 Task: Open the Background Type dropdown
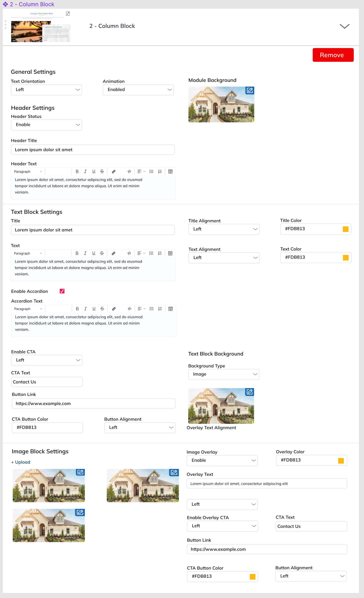(x=224, y=374)
